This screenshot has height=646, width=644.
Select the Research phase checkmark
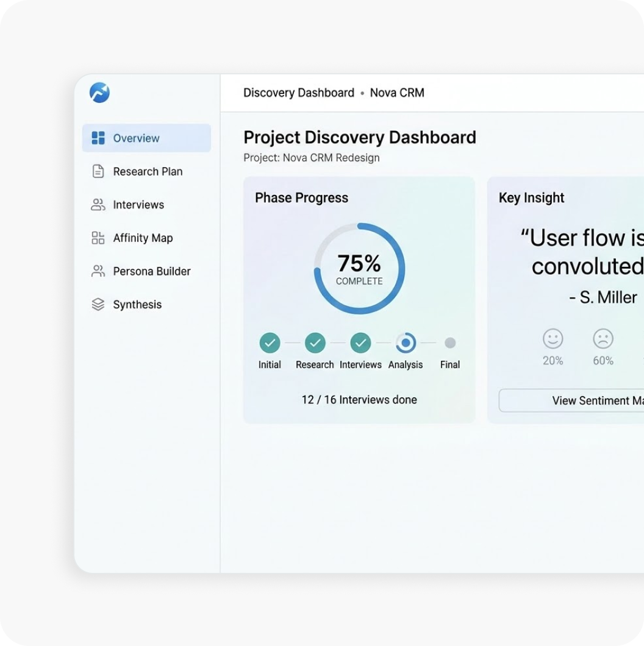coord(315,343)
